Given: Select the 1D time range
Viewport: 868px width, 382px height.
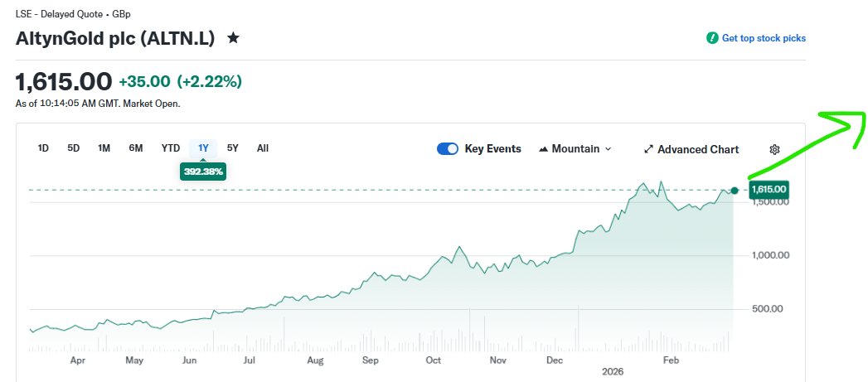Looking at the screenshot, I should pos(43,147).
